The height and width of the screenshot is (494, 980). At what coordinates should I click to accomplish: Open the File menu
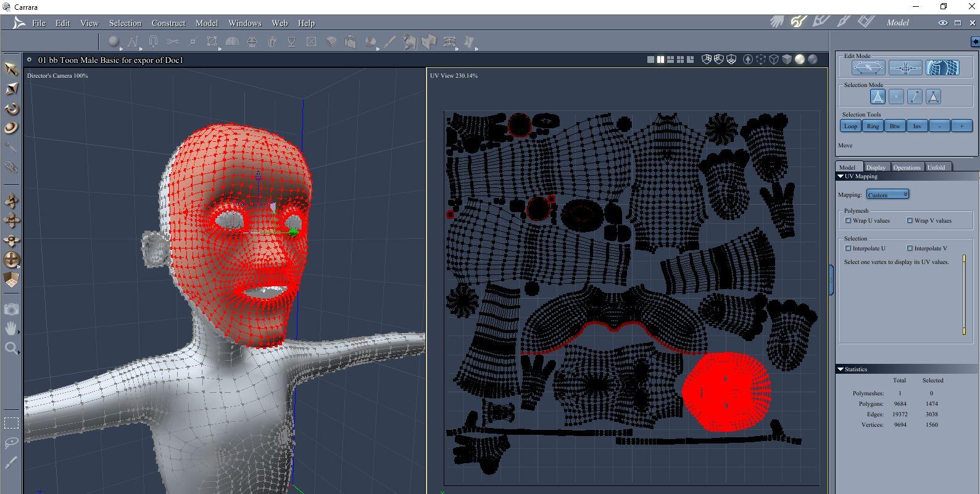tap(39, 23)
